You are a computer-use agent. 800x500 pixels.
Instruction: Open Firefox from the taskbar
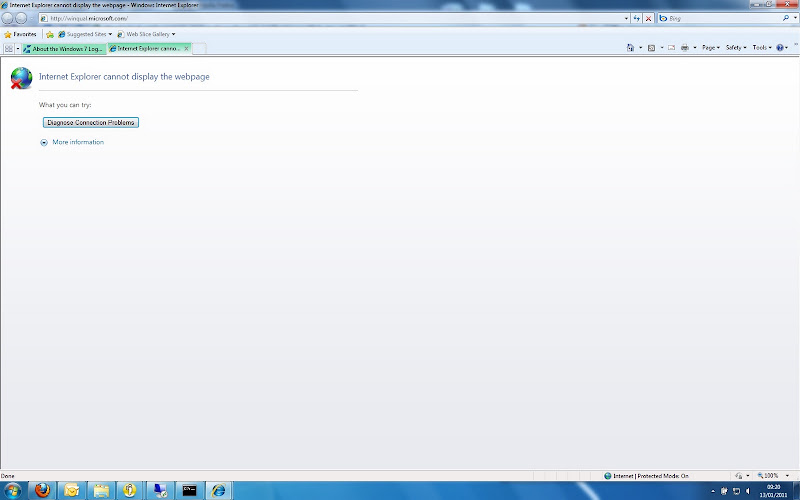click(42, 490)
